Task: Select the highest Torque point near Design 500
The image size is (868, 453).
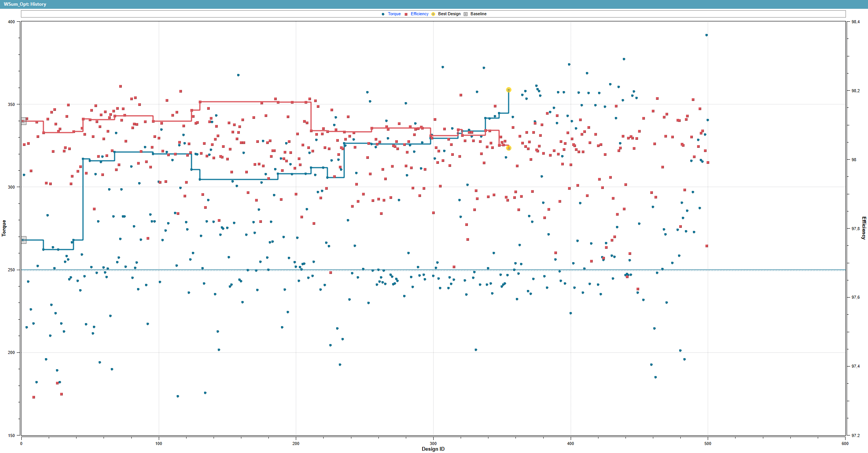Action: tap(707, 35)
